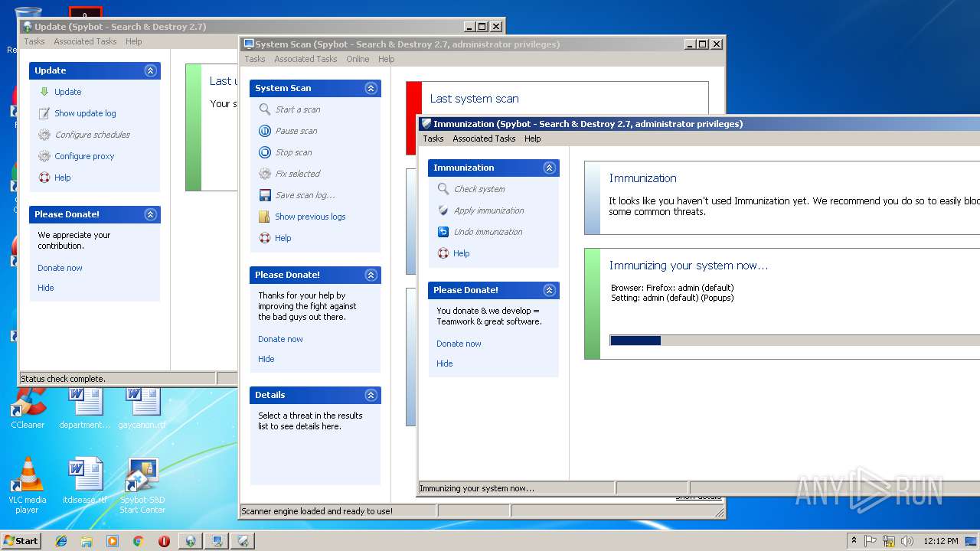Image resolution: width=980 pixels, height=551 pixels.
Task: Click Stop scan icon
Action: [265, 152]
